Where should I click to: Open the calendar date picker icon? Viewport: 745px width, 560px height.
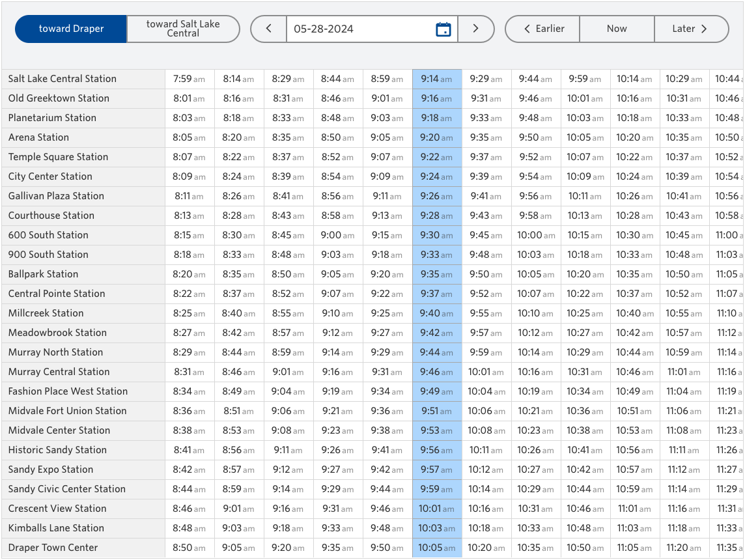coord(443,29)
